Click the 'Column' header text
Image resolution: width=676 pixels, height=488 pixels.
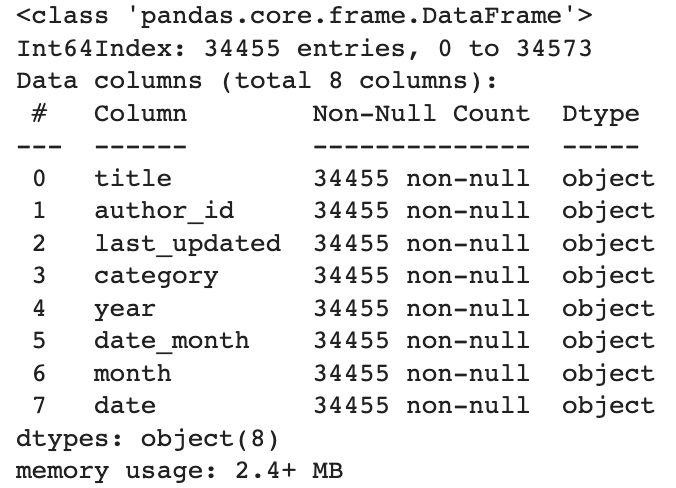tap(140, 114)
